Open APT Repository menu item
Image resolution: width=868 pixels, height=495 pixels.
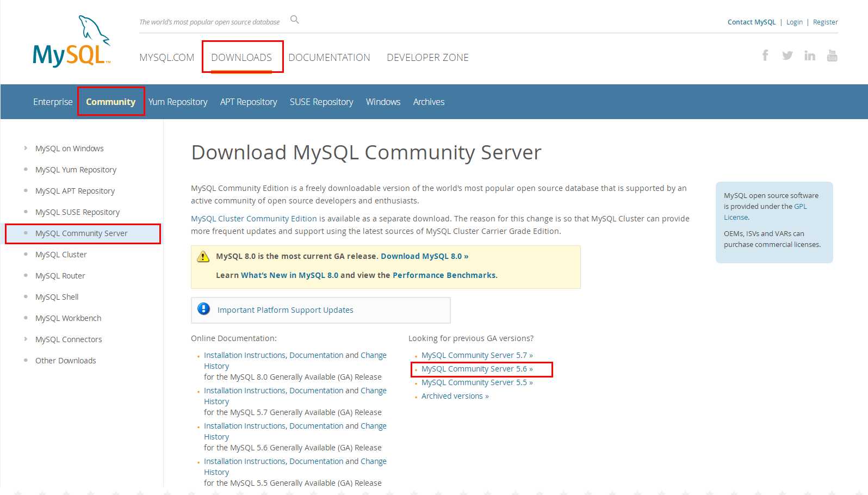(x=249, y=102)
